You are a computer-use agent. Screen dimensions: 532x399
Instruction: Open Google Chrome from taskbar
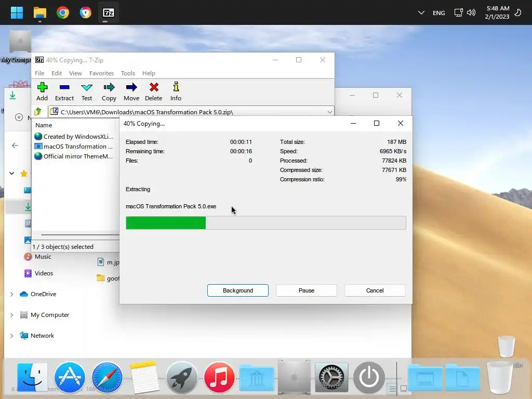click(63, 12)
